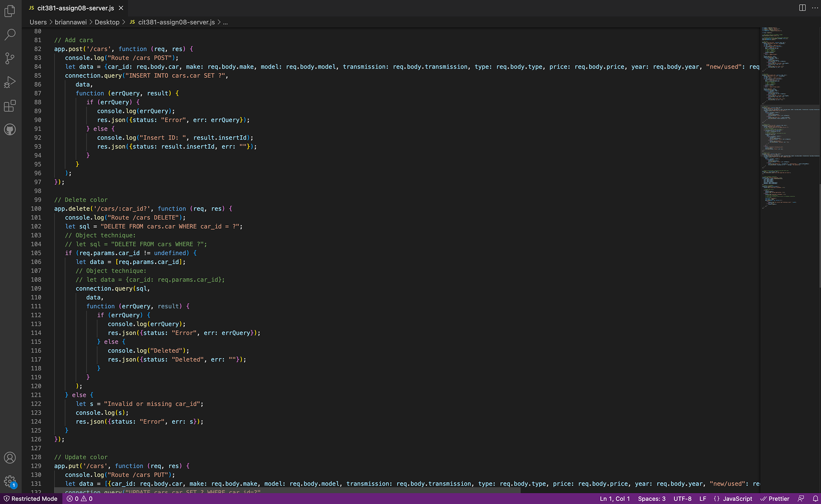Click the '// Update color' comment
Viewport: 821px width, 504px height.
point(81,457)
